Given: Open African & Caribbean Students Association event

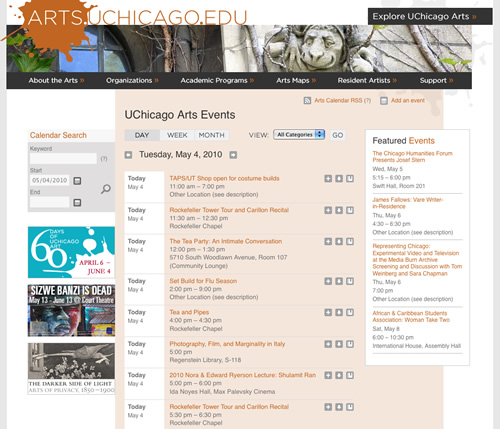Looking at the screenshot, I should click(411, 316).
